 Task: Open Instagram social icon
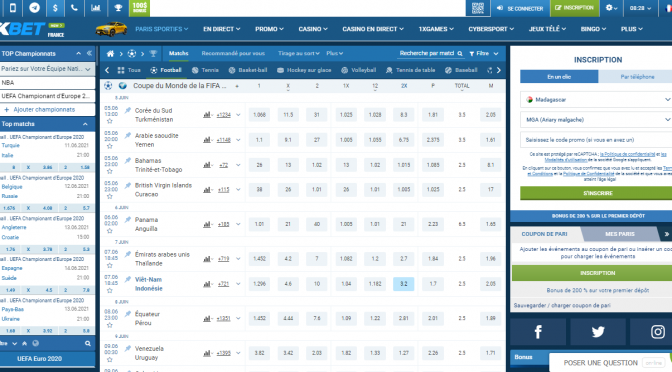click(657, 332)
